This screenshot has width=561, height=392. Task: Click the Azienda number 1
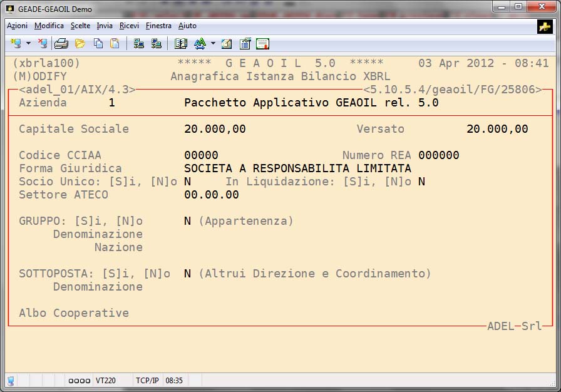pos(112,103)
